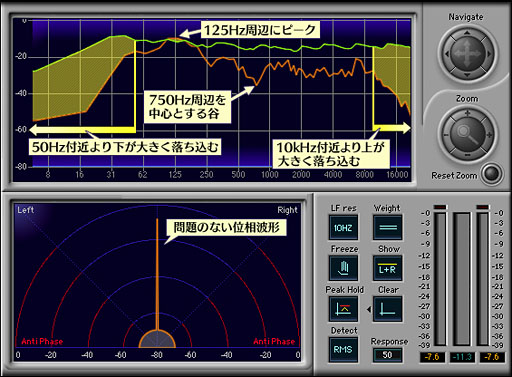Click the right meter red clip indicator

(483, 207)
